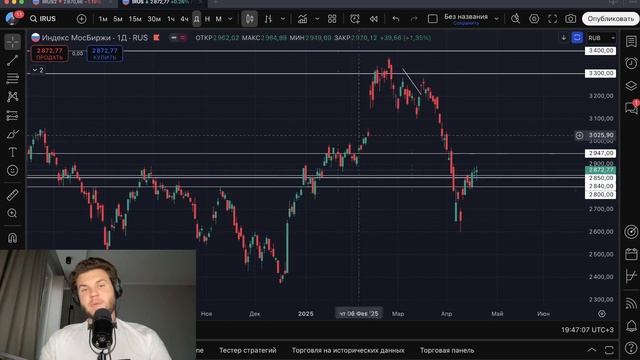The width and height of the screenshot is (640, 360).
Task: Switch to the weekly Н timeframe
Action: (x=207, y=19)
